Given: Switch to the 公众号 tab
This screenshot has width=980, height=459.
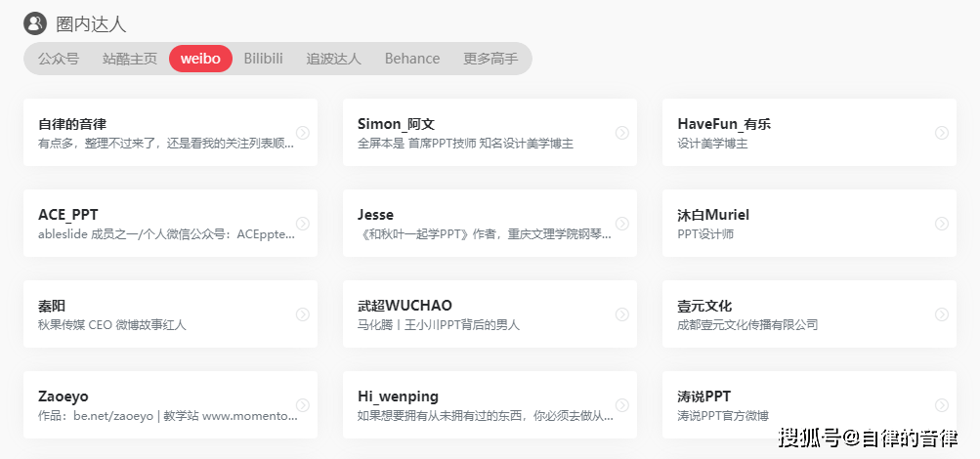Looking at the screenshot, I should point(59,59).
